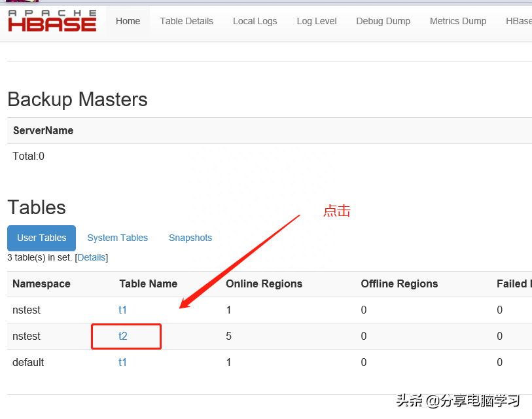532x419 pixels.
Task: Switch to the System Tables tab
Action: tap(117, 238)
